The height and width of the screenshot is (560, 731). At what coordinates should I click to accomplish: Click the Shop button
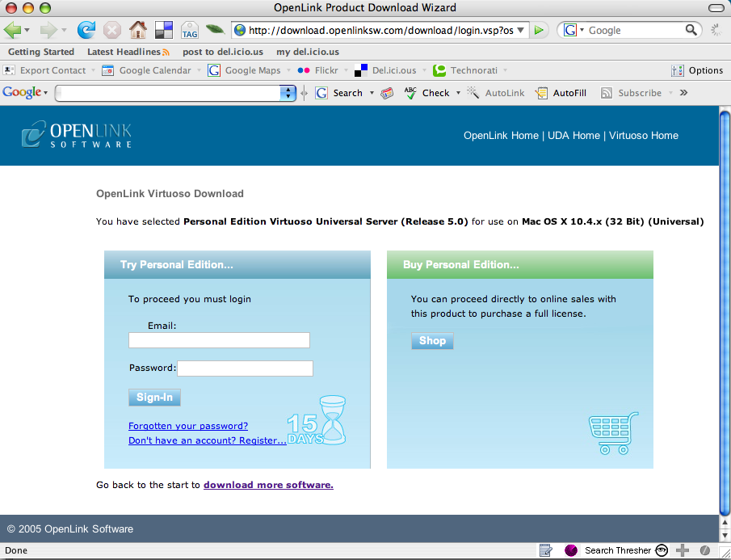[432, 341]
